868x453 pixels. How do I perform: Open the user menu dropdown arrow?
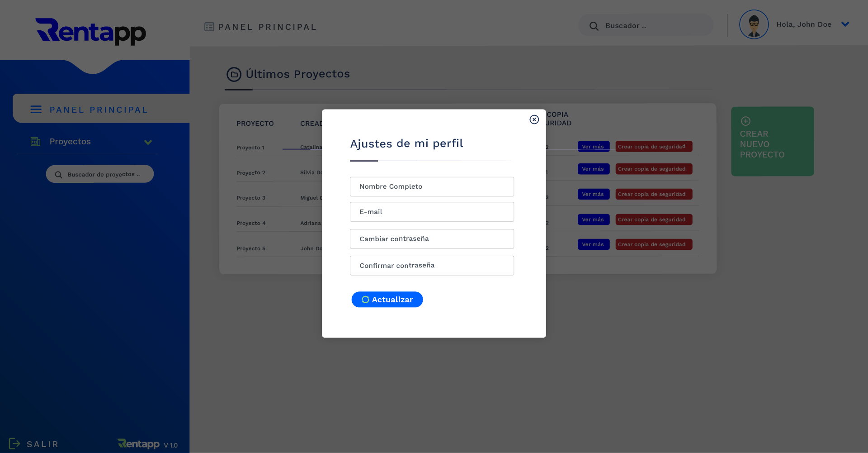845,24
